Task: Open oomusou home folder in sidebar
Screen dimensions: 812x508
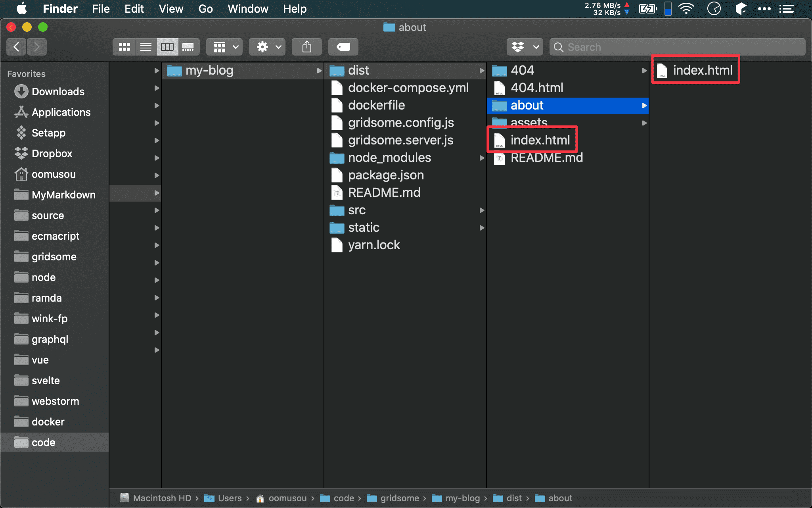Action: [54, 174]
